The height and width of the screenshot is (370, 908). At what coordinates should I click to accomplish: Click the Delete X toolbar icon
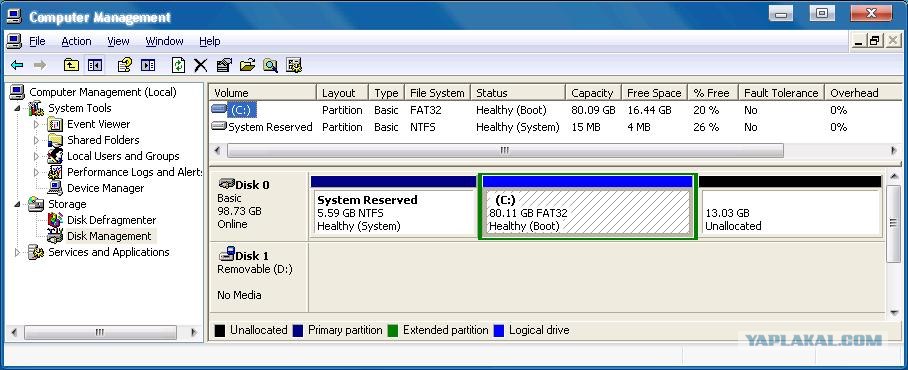200,65
